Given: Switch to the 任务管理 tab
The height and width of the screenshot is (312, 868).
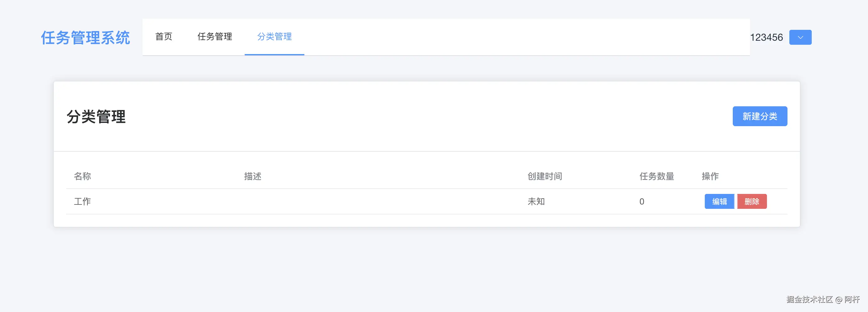Looking at the screenshot, I should 215,36.
